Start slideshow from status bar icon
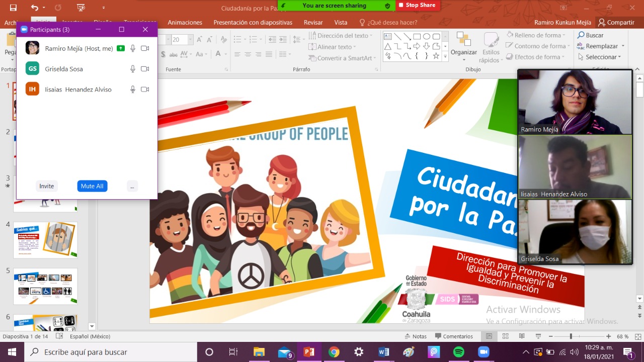The width and height of the screenshot is (644, 362). [x=538, y=336]
